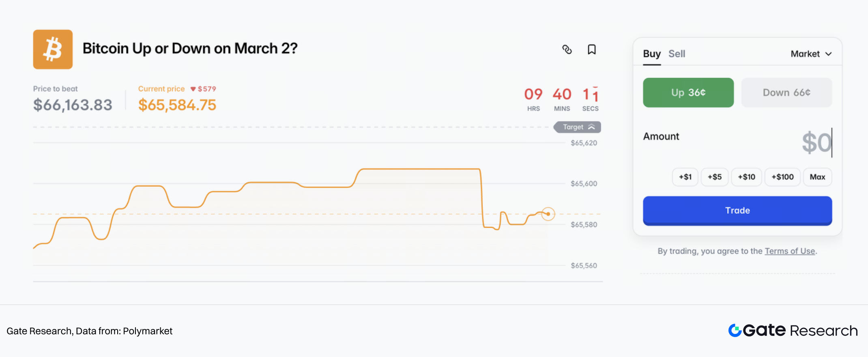Set amount to Max
Viewport: 868px width, 357px height.
coord(817,177)
